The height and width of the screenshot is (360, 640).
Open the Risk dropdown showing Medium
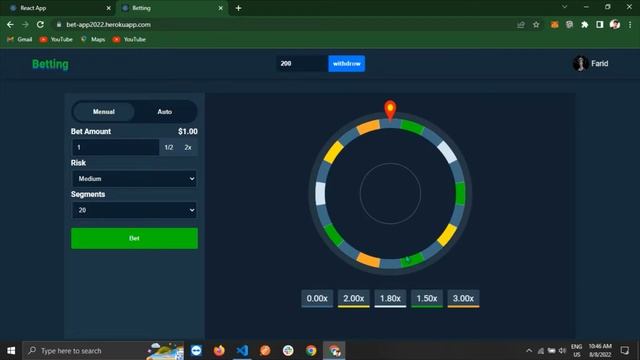click(x=134, y=179)
